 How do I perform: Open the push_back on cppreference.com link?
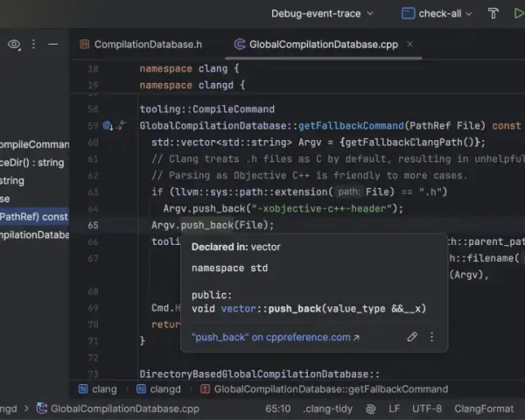coord(276,337)
